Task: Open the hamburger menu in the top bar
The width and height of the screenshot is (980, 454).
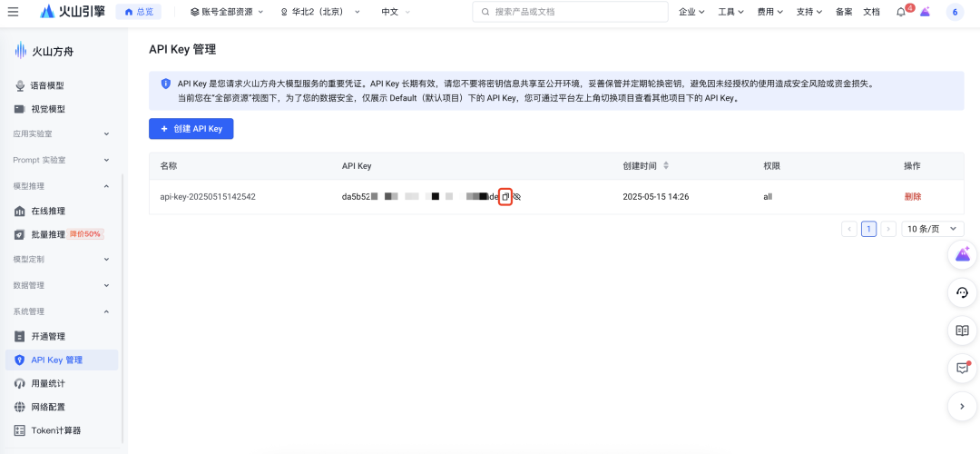Action: tap(13, 12)
